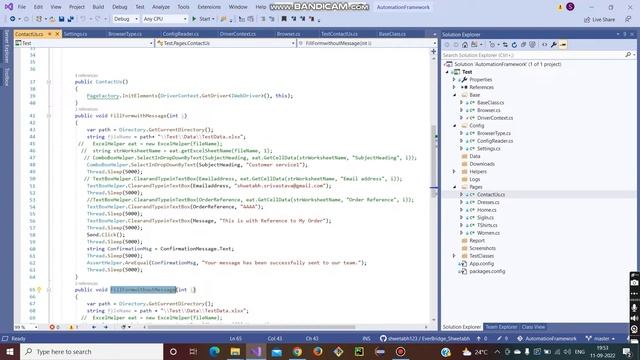Viewport: 640px width, 360px height.
Task: Open Google Chrome from the taskbar
Action: point(297,351)
